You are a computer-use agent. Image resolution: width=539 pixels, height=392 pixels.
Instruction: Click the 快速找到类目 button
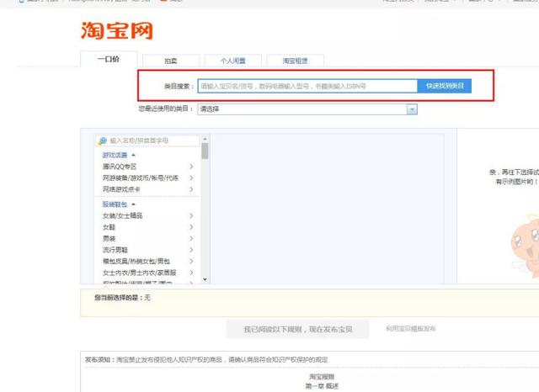pyautogui.click(x=444, y=86)
